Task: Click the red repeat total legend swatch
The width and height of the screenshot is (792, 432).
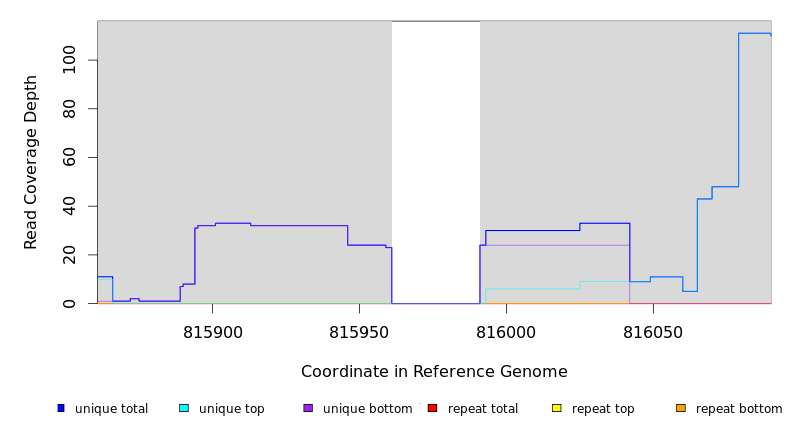Action: [432, 408]
